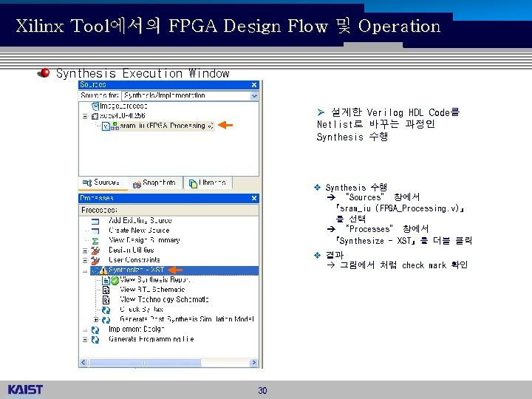
Task: Switch to the Snapshots tab
Action: (x=155, y=183)
